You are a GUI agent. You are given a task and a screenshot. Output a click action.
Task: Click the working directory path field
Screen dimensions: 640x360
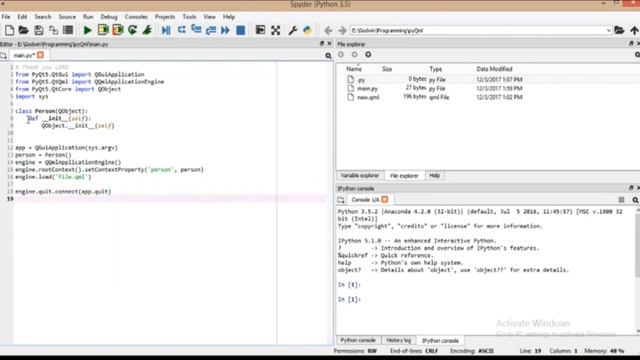[x=478, y=31]
